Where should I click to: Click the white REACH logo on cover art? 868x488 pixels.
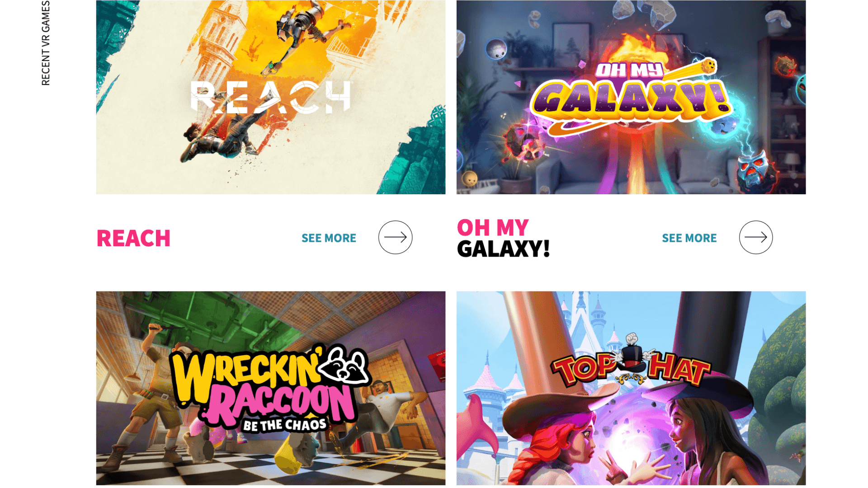pyautogui.click(x=270, y=97)
